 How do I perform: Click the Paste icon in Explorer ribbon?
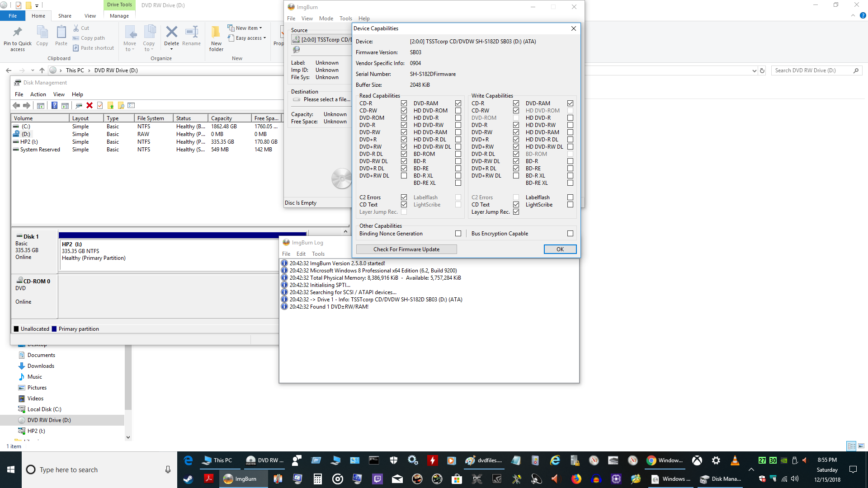(61, 33)
